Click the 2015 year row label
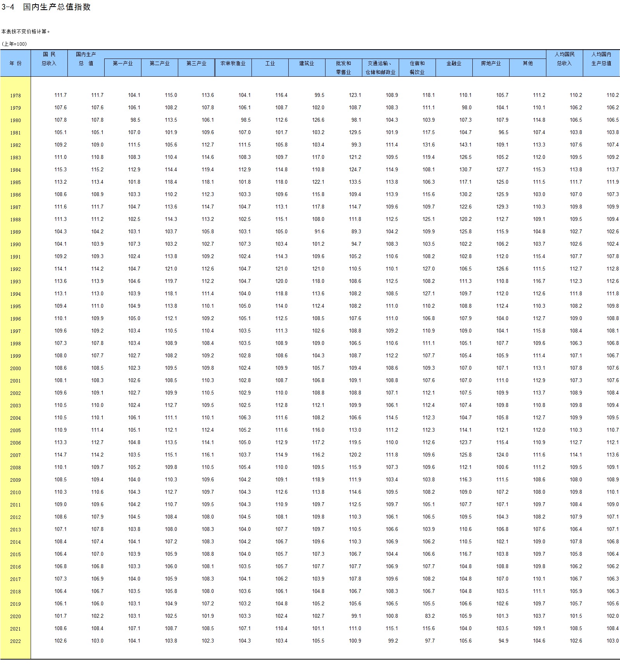The width and height of the screenshot is (620, 672). tap(15, 555)
